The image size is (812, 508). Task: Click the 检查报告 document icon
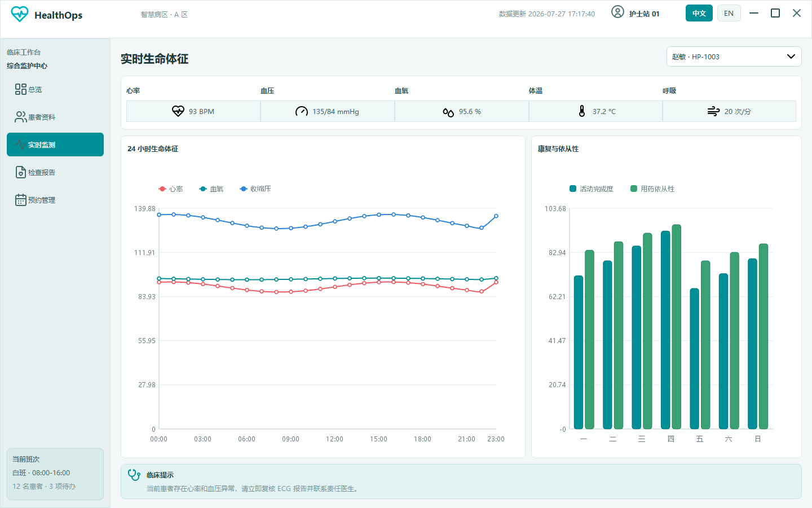tap(21, 172)
